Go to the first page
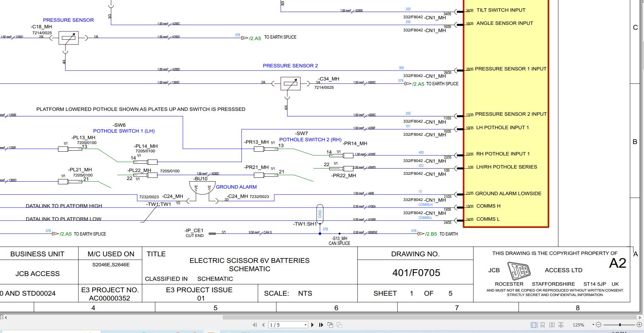 tap(255, 325)
